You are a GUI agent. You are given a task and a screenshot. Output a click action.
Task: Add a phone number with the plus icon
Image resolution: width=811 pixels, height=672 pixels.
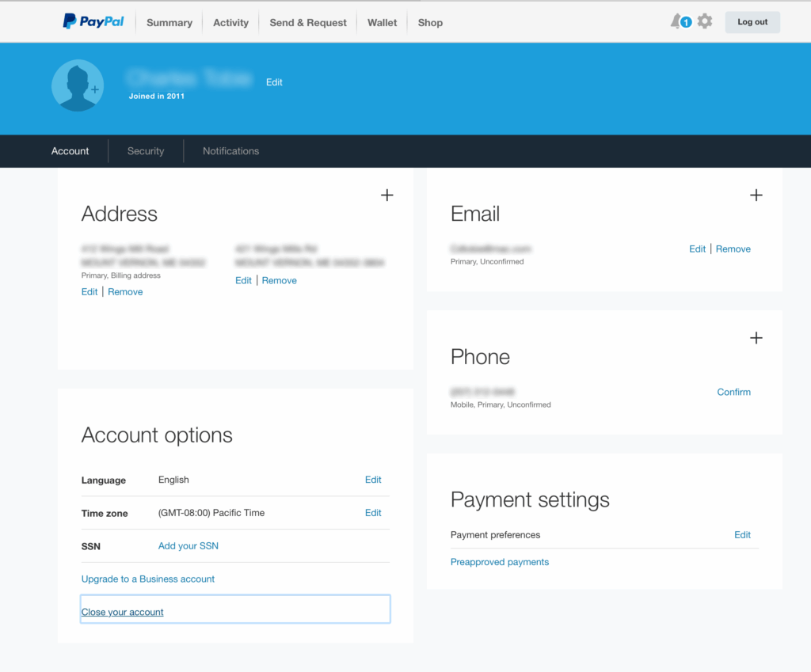[x=756, y=338]
